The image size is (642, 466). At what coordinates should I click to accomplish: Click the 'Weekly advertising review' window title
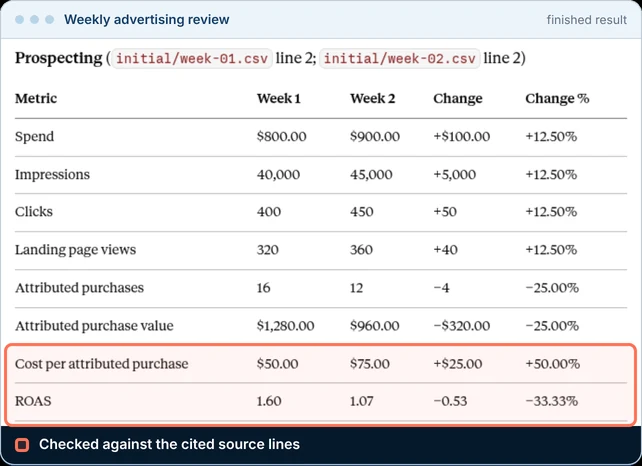(x=147, y=20)
